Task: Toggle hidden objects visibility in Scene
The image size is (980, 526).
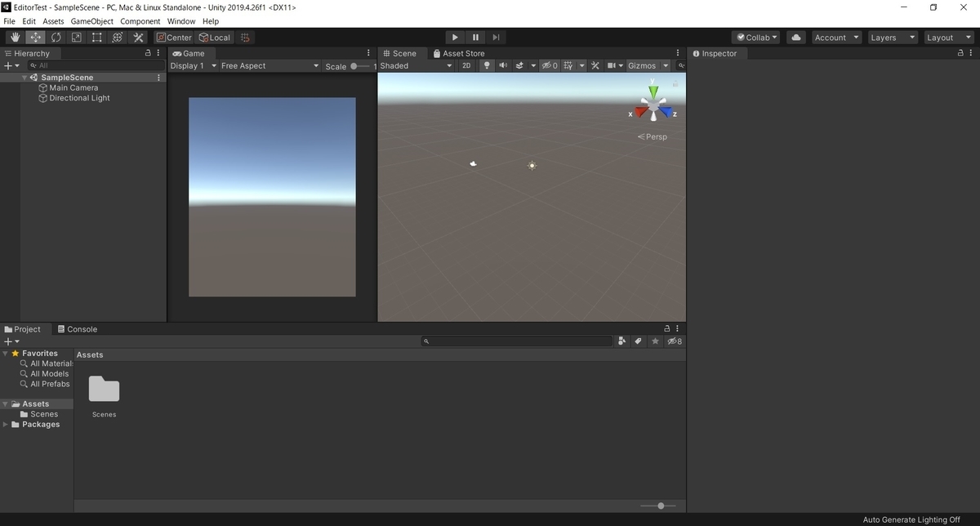Action: point(550,65)
